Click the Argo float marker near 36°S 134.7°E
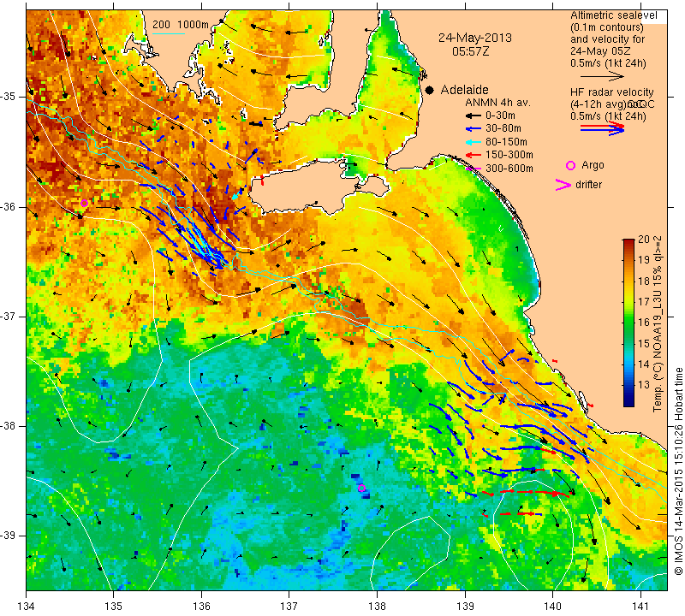The width and height of the screenshot is (685, 616). coord(84,203)
